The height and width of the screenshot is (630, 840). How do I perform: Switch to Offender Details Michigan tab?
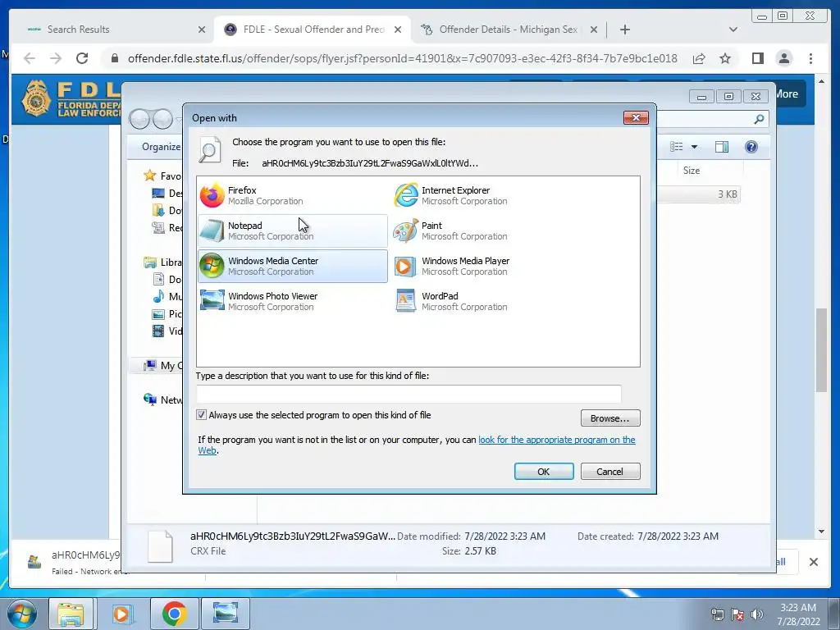(x=508, y=30)
